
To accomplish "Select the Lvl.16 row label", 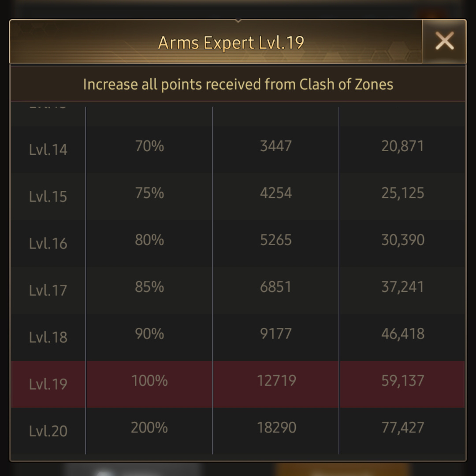I will click(x=48, y=243).
